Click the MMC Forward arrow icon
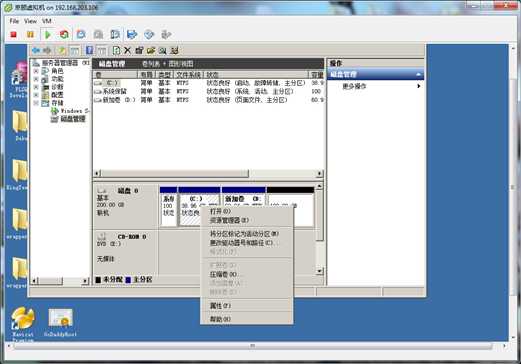 47,51
